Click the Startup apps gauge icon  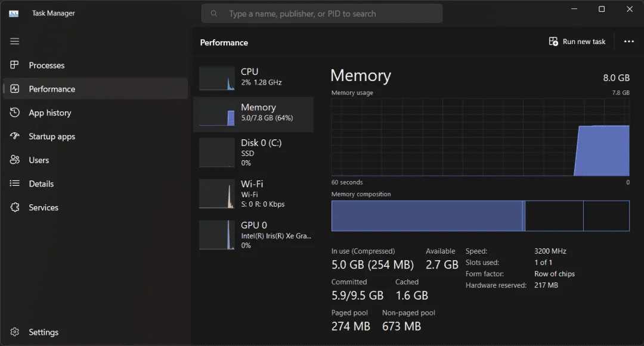[x=15, y=136]
